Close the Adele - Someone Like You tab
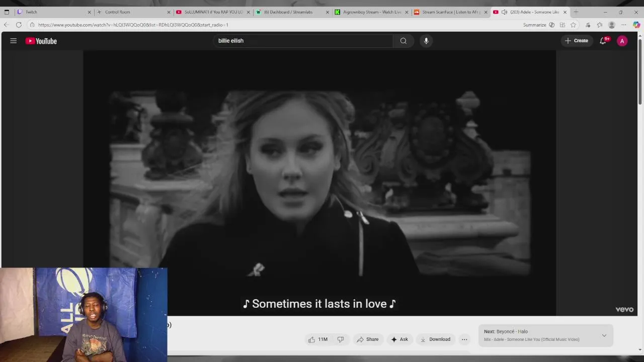644x362 pixels. click(565, 12)
